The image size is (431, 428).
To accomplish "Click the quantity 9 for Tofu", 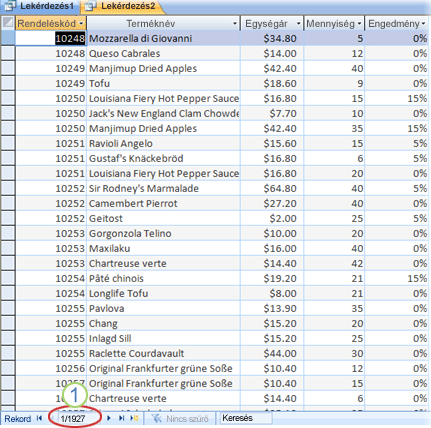I will pos(334,83).
